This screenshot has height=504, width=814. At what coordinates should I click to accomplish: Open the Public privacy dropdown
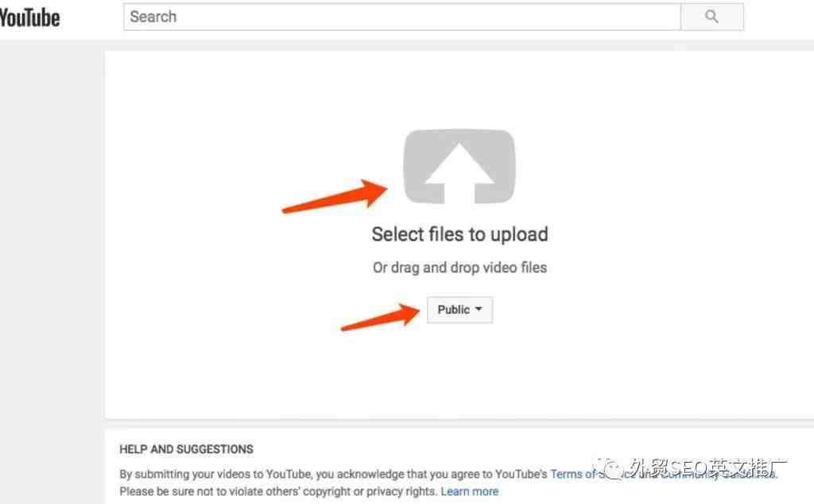coord(459,310)
